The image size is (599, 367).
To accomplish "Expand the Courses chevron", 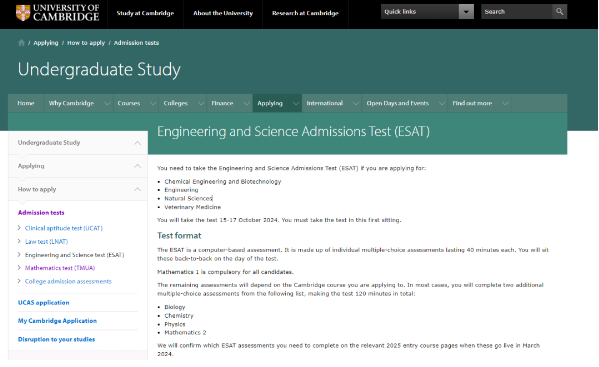I will (x=153, y=103).
